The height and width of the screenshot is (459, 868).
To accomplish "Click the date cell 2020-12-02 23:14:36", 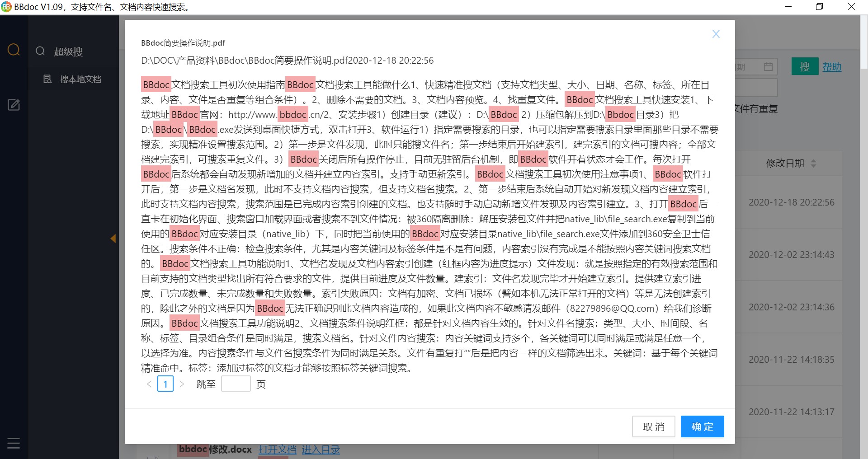I will coord(792,307).
